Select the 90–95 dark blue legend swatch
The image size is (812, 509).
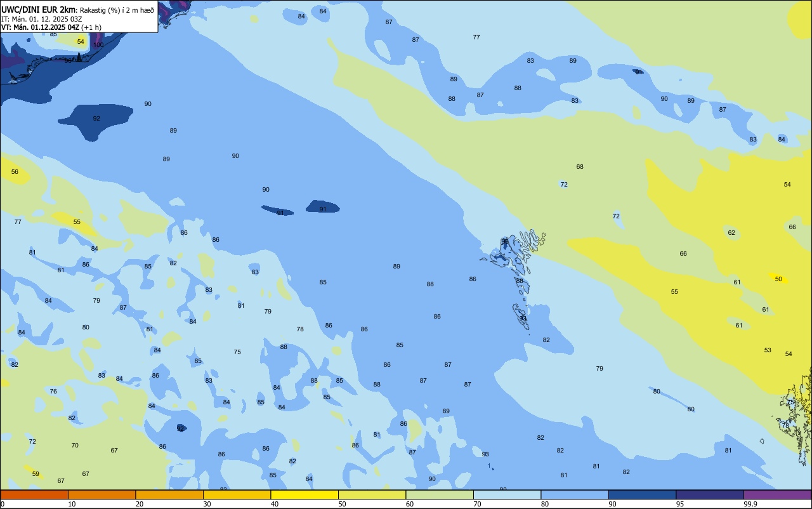[x=642, y=494]
